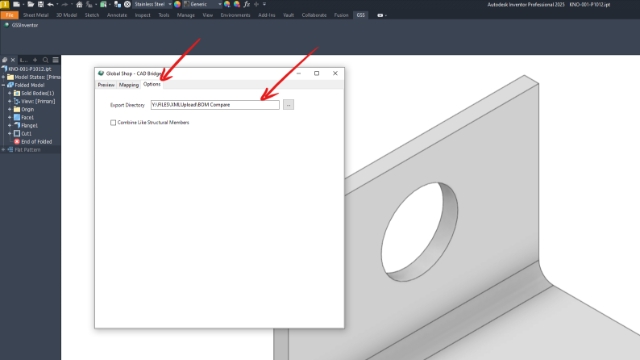Select the Solid Bodies(1) tree item
The width and height of the screenshot is (640, 360).
tap(37, 93)
